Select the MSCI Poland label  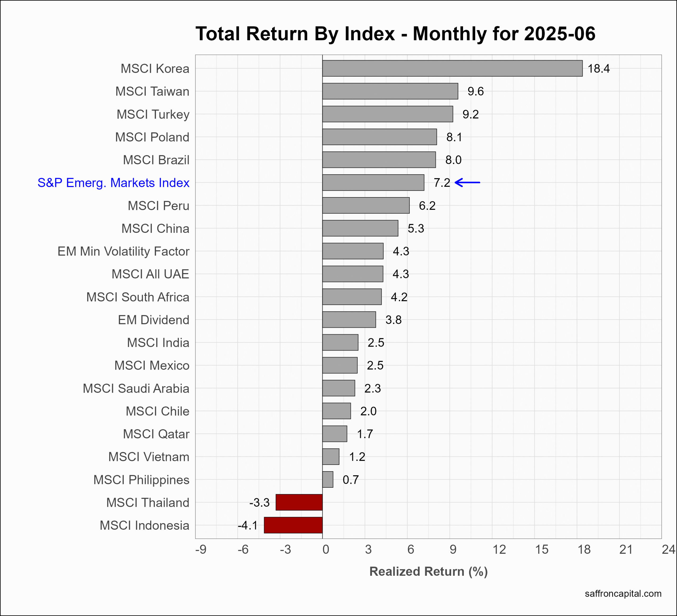pos(152,137)
